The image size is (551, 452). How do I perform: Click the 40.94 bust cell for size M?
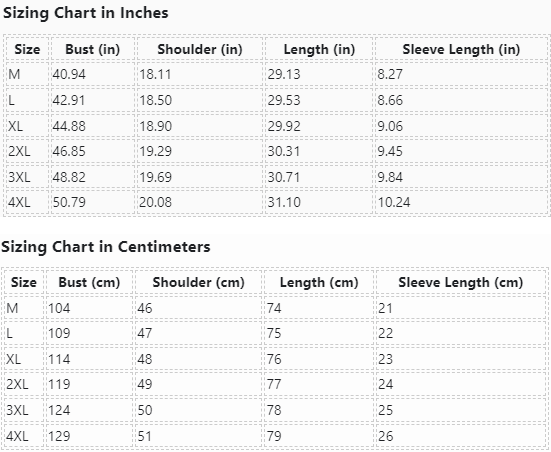(x=69, y=74)
